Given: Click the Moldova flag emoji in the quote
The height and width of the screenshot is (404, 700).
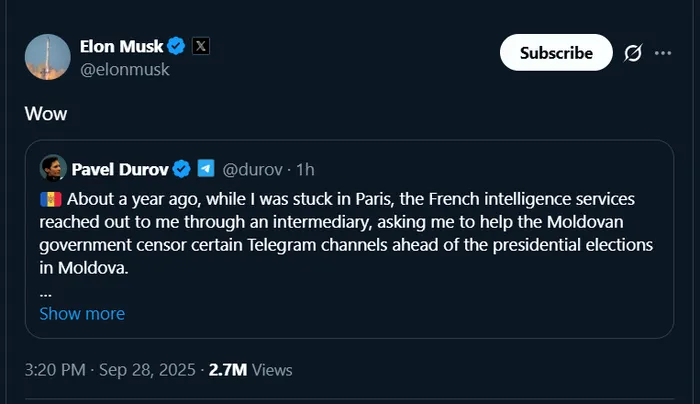Looking at the screenshot, I should [50, 199].
